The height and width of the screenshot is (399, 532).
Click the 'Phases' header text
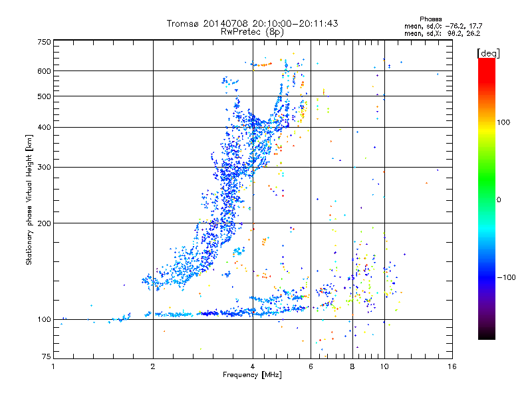[x=430, y=19]
